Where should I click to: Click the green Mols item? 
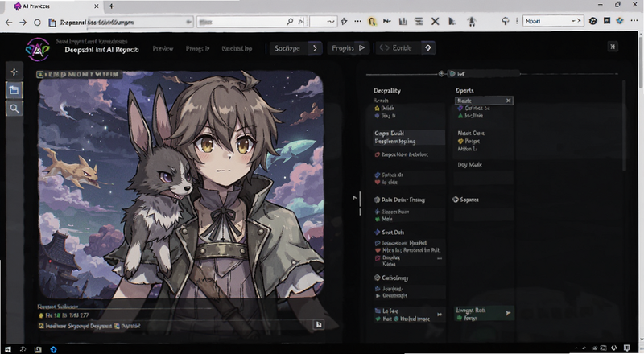pos(384,220)
